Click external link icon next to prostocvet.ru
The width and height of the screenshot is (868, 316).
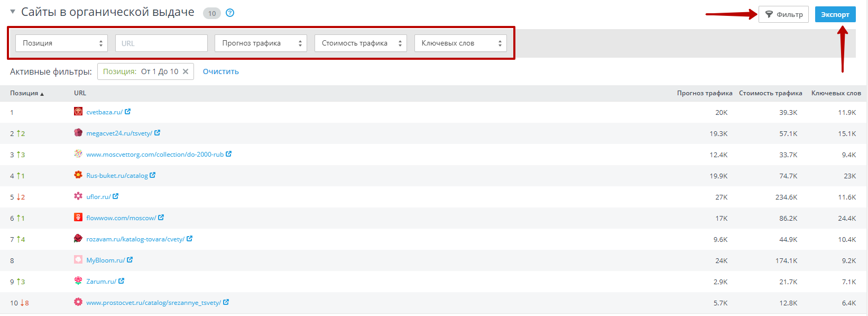(x=226, y=302)
